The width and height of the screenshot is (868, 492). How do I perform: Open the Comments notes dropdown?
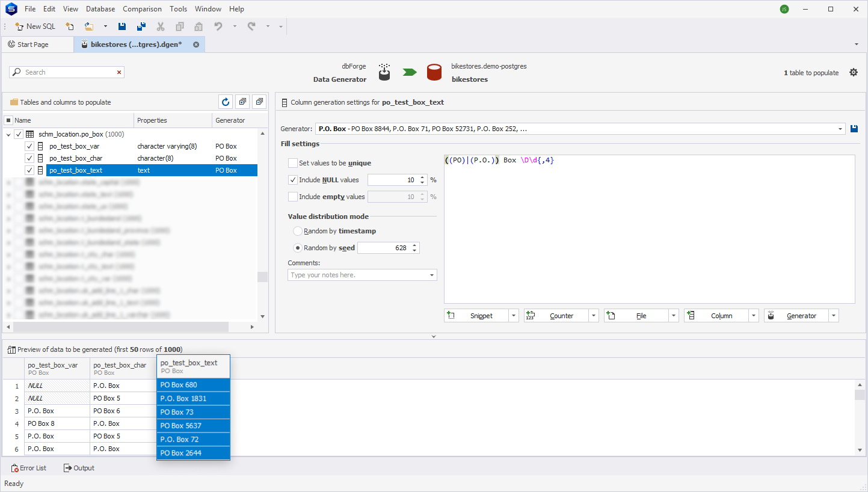pos(432,275)
